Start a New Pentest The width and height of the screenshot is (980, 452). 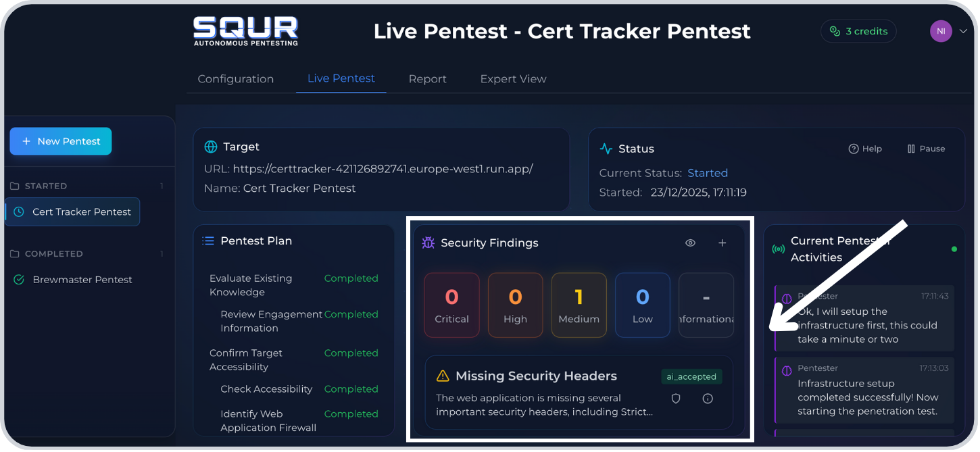tap(61, 141)
